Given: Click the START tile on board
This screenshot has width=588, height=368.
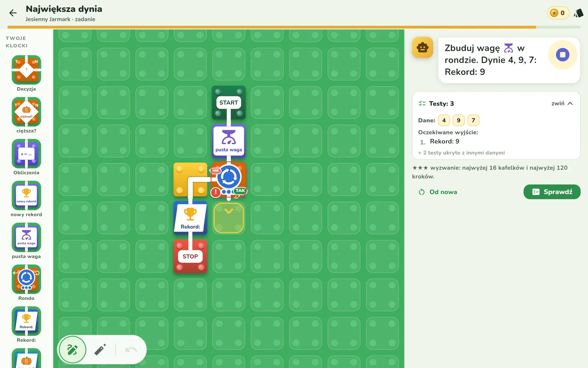Looking at the screenshot, I should (229, 103).
